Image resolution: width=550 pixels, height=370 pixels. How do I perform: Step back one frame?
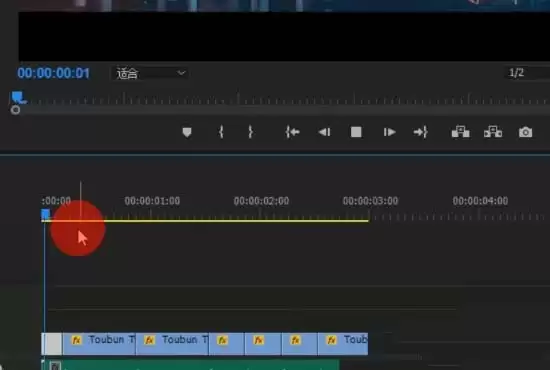[x=324, y=132]
